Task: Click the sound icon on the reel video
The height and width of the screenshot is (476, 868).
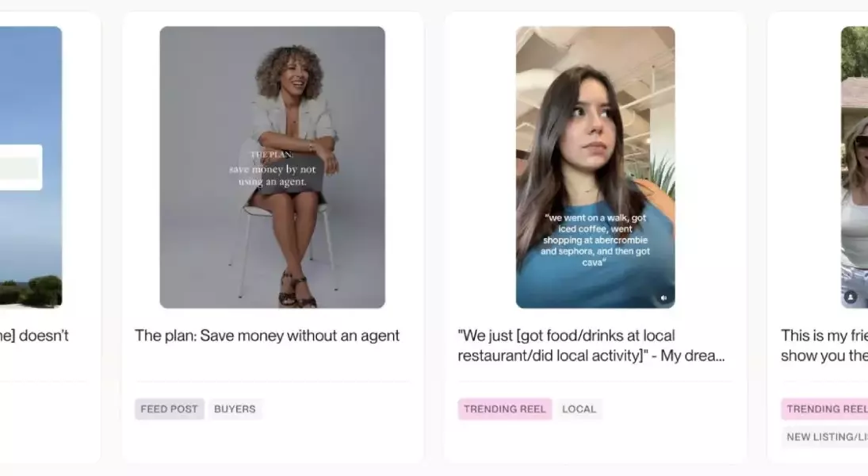Action: pos(663,297)
